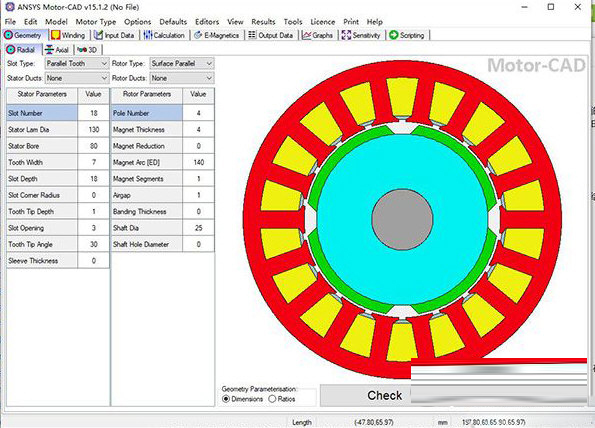Edit the Shaft Dia value 25
The image size is (595, 428).
tap(198, 228)
